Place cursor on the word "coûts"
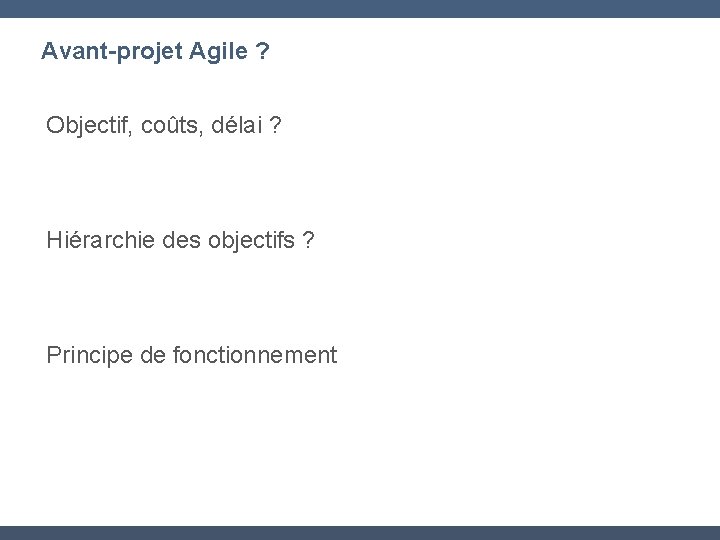The image size is (720, 540). pyautogui.click(x=172, y=125)
